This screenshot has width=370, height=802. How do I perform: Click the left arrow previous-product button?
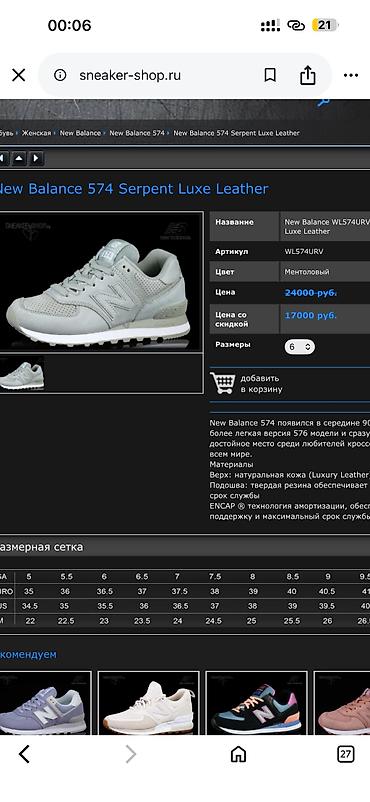[3, 159]
